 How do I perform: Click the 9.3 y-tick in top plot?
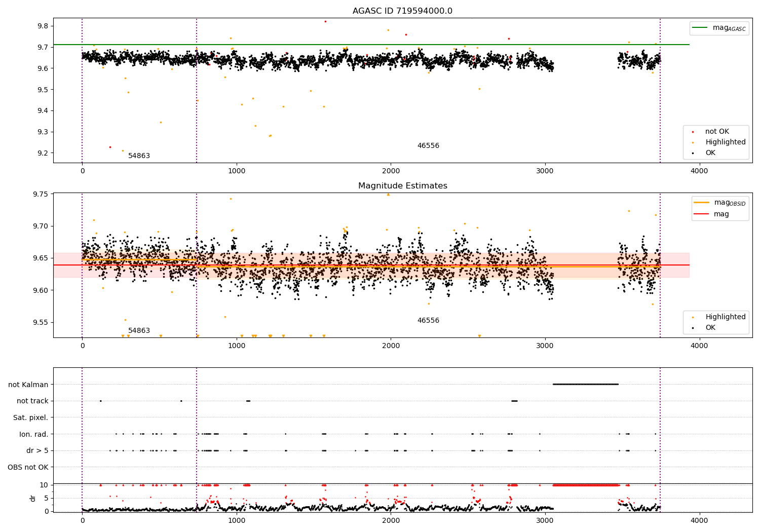43,132
